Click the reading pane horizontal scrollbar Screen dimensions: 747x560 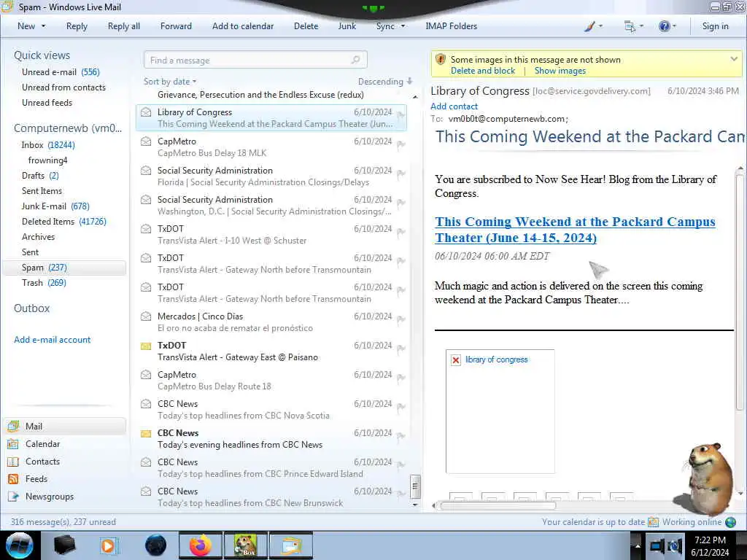click(498, 505)
